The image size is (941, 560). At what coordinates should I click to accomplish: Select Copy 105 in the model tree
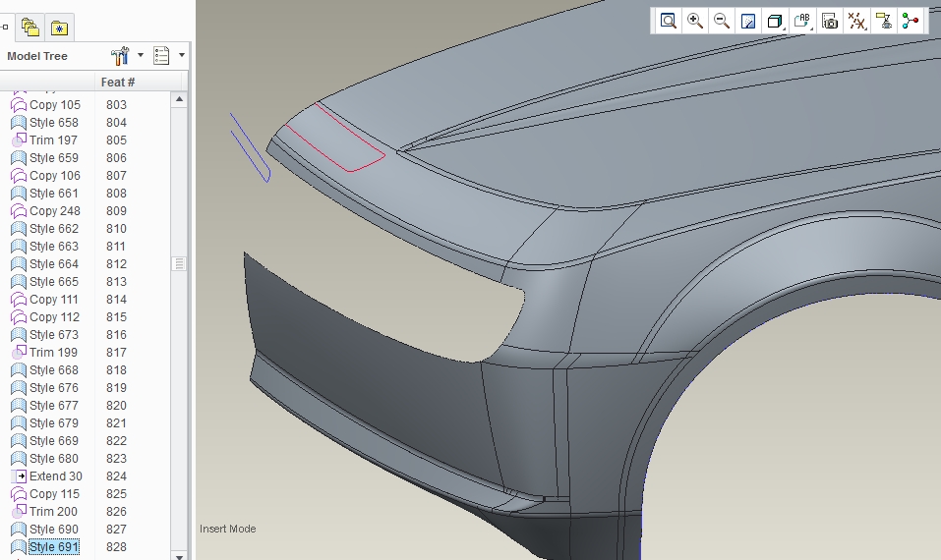tap(55, 105)
